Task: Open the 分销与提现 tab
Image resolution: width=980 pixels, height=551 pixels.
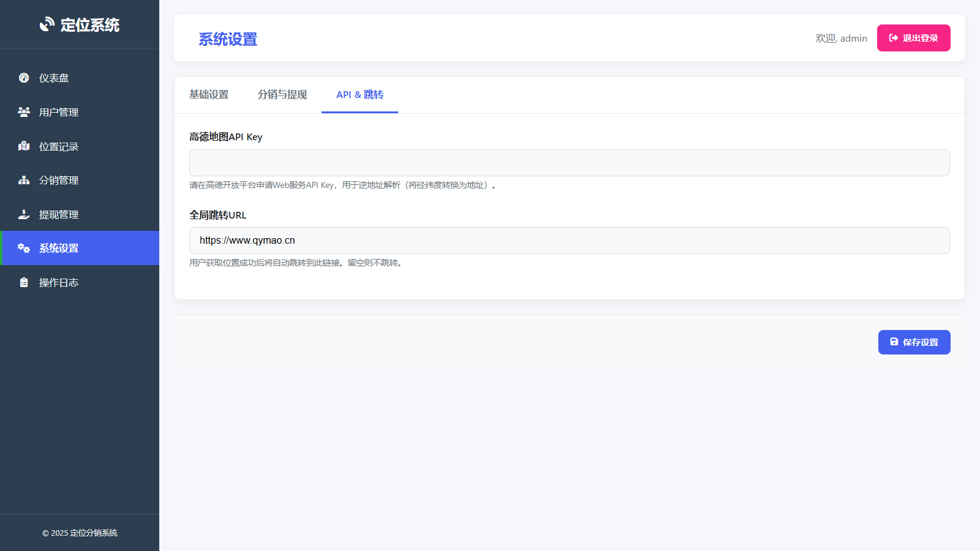Action: point(282,95)
